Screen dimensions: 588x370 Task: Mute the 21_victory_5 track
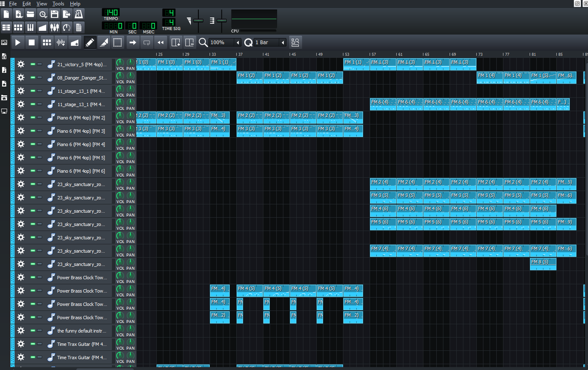(33, 64)
